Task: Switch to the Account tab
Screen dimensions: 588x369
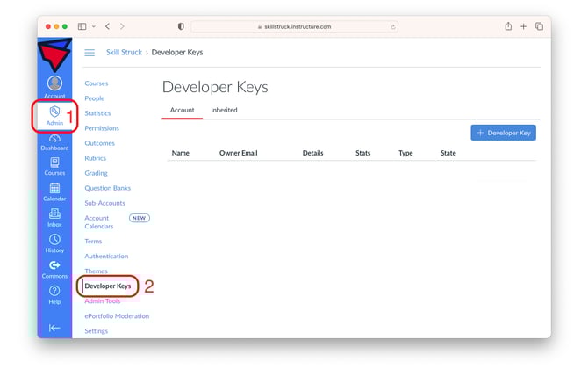Action: coord(183,110)
